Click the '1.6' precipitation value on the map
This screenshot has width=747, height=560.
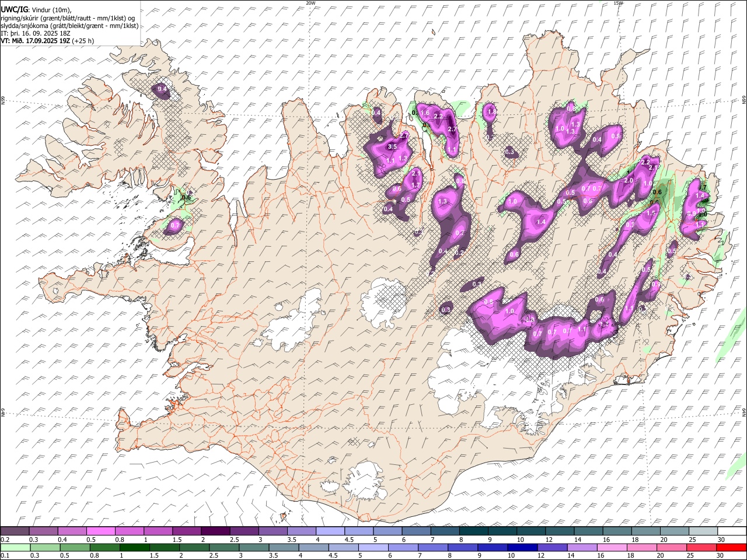click(x=425, y=113)
